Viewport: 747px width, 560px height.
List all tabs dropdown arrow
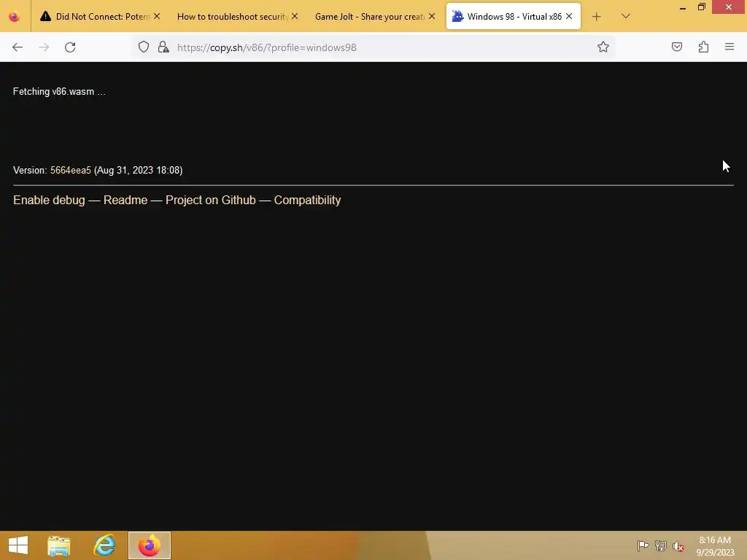[625, 16]
